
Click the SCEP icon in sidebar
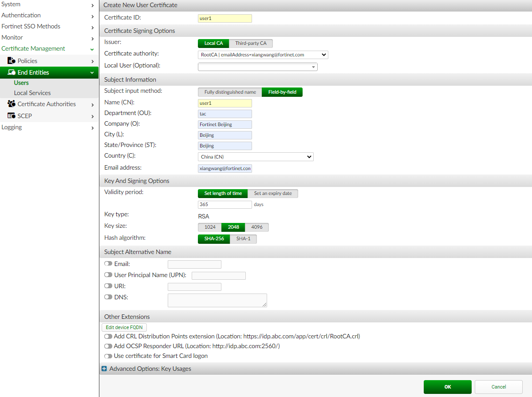11,116
